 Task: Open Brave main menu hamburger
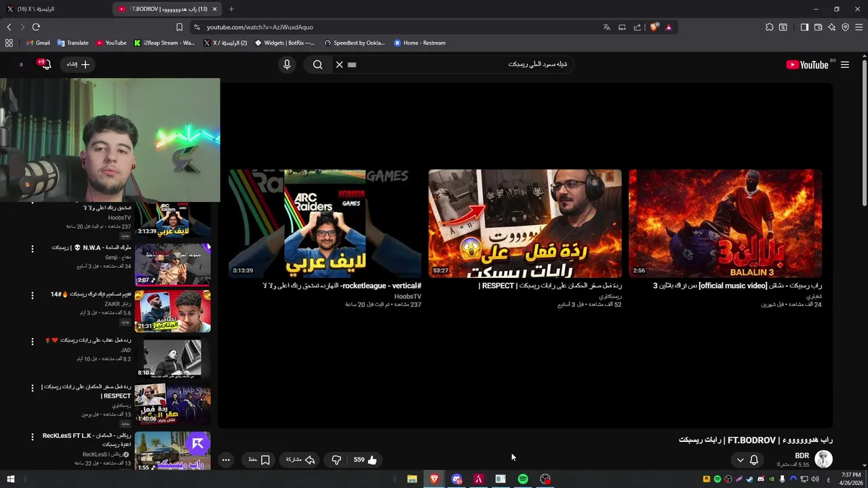coord(859,27)
